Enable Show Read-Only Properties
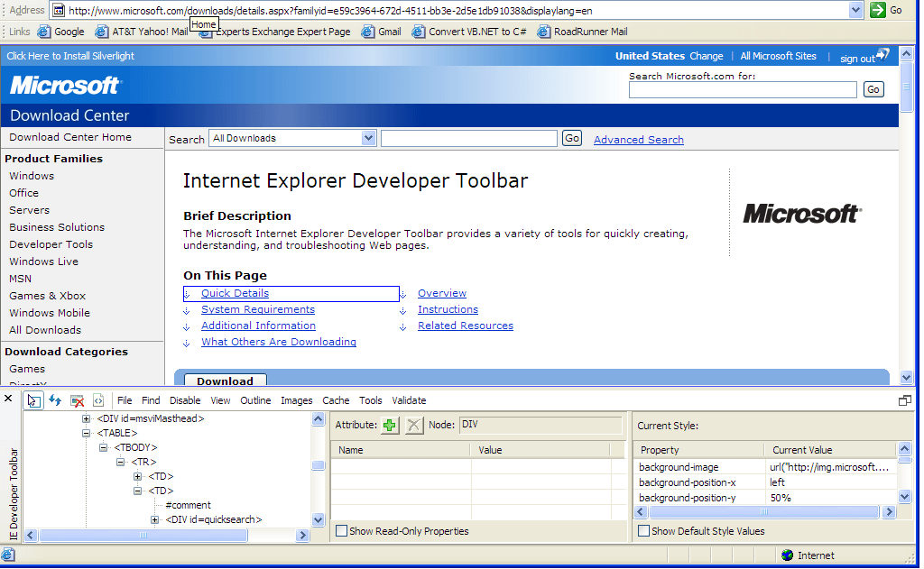This screenshot has height=569, width=924. pyautogui.click(x=341, y=531)
